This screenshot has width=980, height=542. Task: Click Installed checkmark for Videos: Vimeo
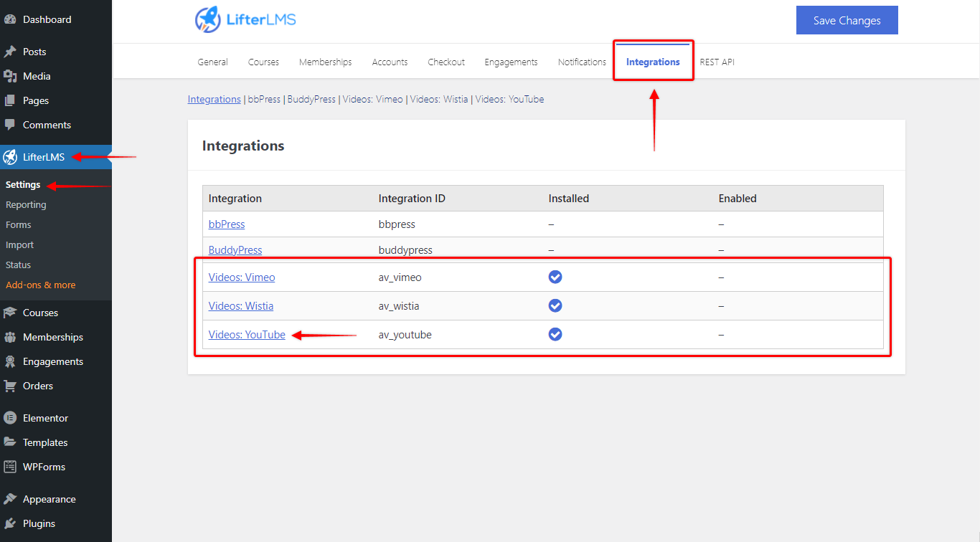(555, 277)
